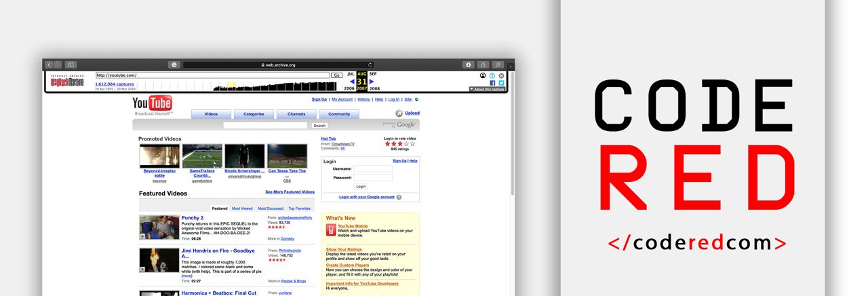Reload the web.archive.org page
868x296 pixels.
pyautogui.click(x=370, y=64)
